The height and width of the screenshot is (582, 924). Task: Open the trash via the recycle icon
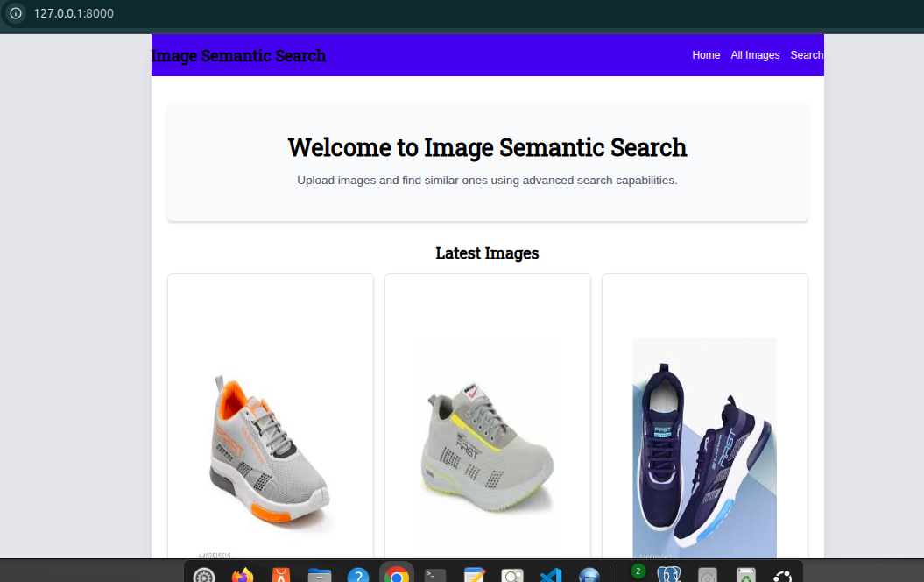pos(744,574)
